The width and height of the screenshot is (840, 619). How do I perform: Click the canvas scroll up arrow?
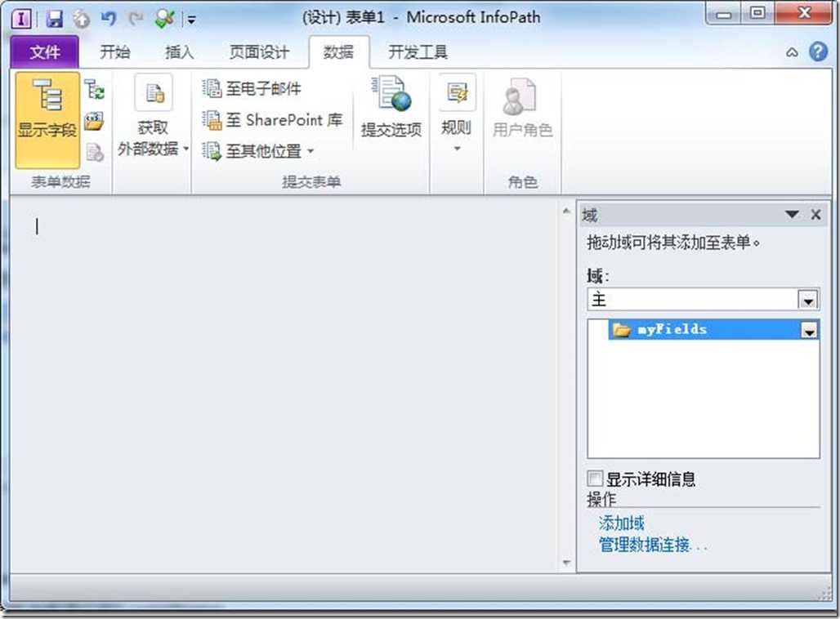coord(566,212)
